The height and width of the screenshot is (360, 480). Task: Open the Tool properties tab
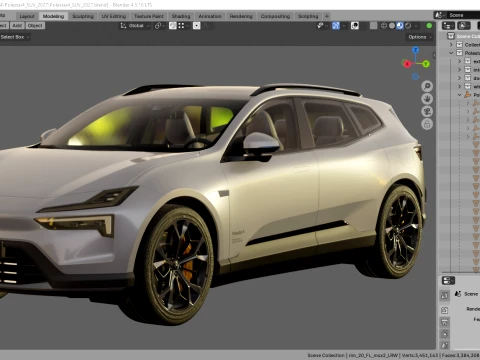[x=444, y=295]
